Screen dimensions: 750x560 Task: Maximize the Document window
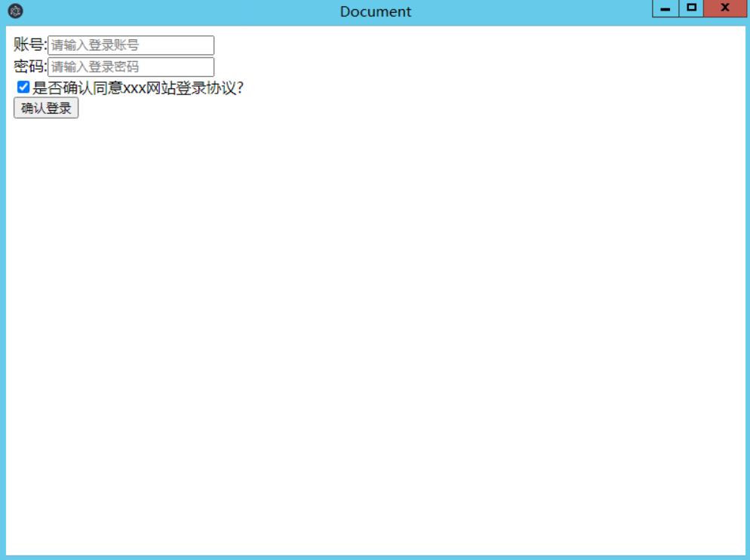pos(691,8)
